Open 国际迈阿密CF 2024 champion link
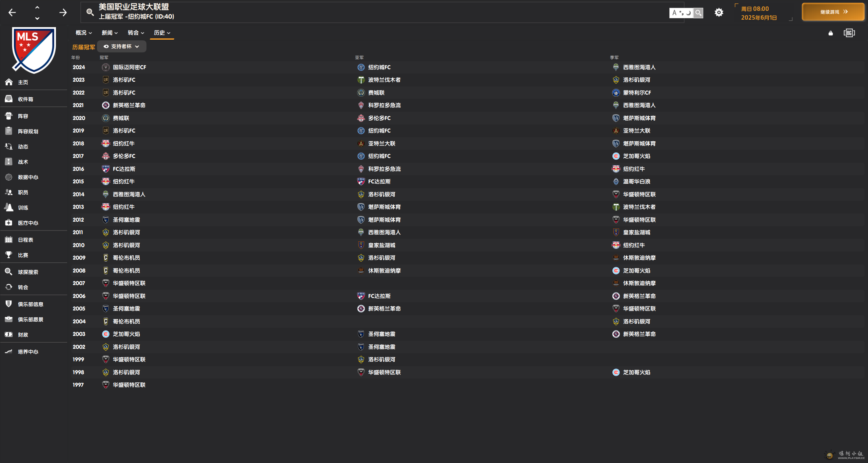Screen dimensions: 868x463 point(130,67)
